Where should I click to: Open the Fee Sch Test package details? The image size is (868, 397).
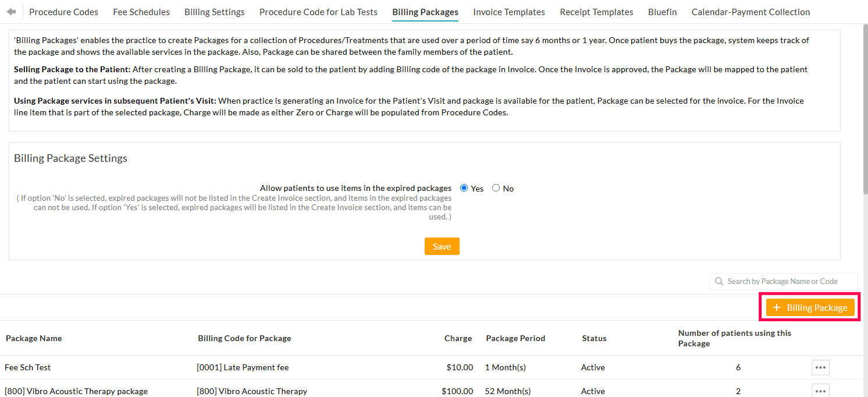click(x=27, y=367)
